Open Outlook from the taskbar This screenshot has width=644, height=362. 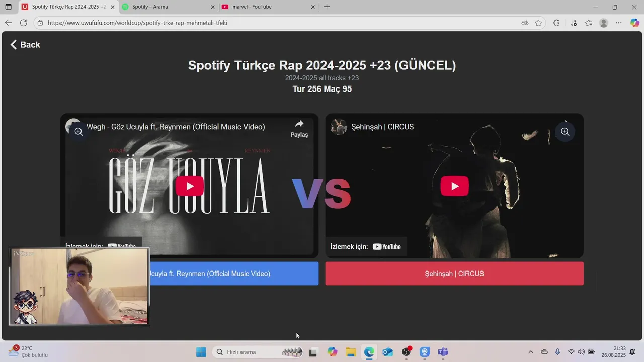click(387, 352)
